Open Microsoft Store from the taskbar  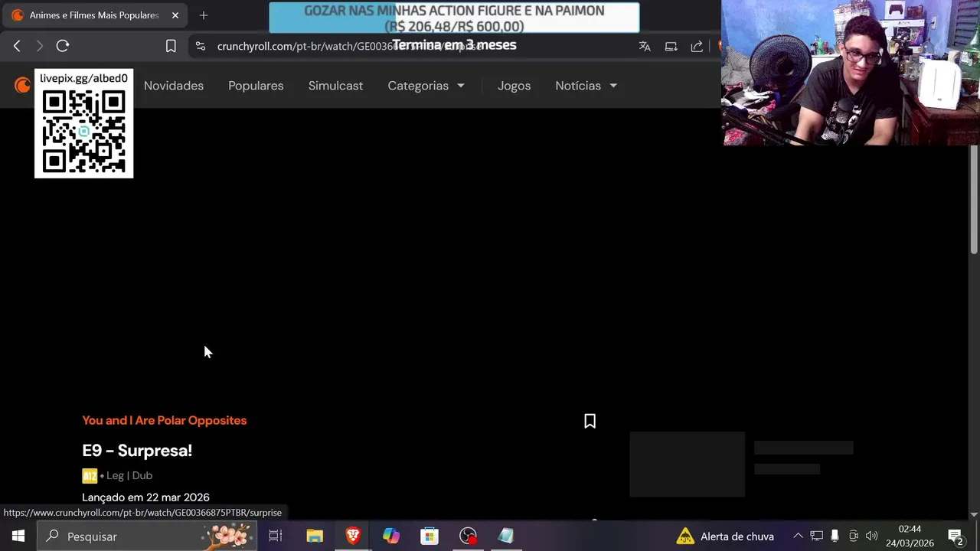[x=430, y=536]
